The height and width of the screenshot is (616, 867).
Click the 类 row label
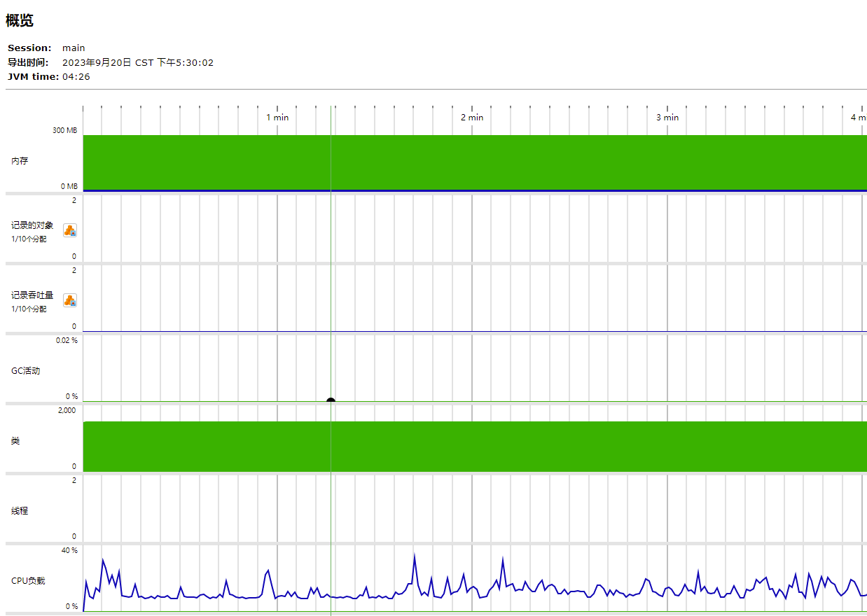15,441
